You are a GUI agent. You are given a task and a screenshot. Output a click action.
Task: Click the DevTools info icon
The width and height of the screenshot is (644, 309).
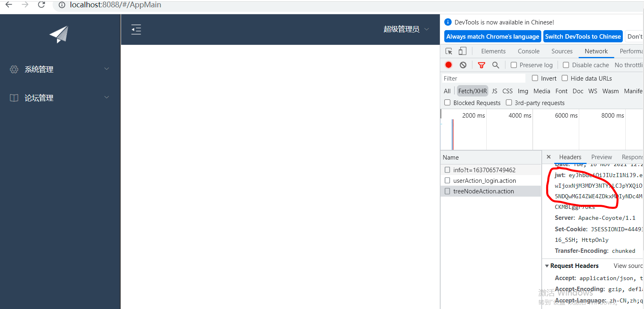pyautogui.click(x=448, y=22)
